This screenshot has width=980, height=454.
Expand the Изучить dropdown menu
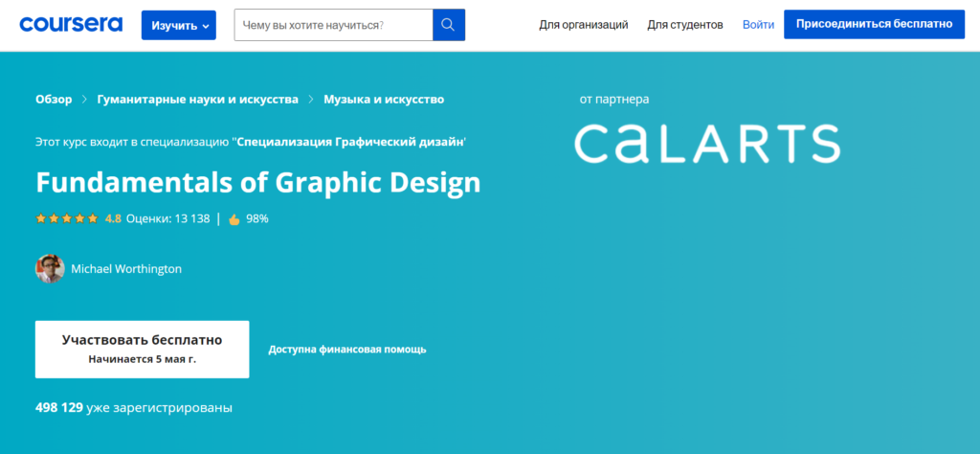click(x=179, y=25)
